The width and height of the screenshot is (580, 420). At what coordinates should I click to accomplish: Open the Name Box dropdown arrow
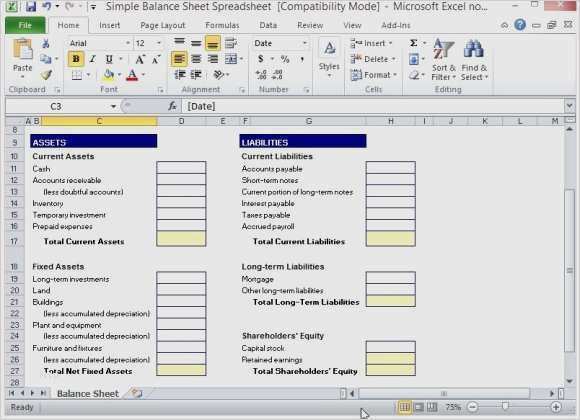pos(113,107)
